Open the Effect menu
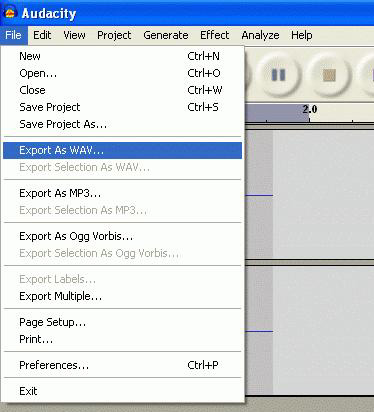This screenshot has width=374, height=412. 214,35
